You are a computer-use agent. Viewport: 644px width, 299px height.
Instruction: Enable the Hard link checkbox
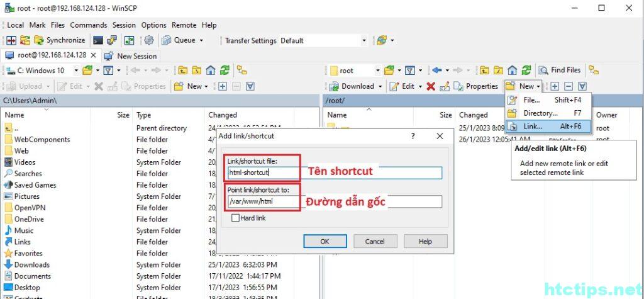click(x=235, y=218)
